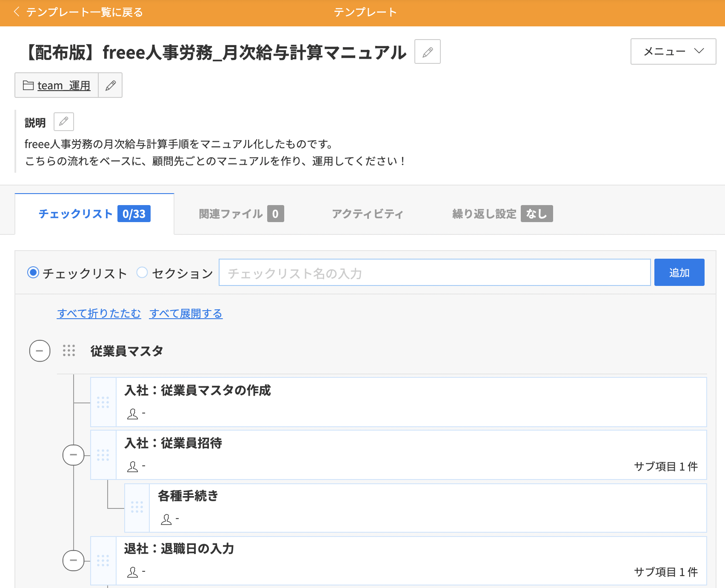
Task: Collapse the 従業員マスタ section
Action: coord(40,351)
